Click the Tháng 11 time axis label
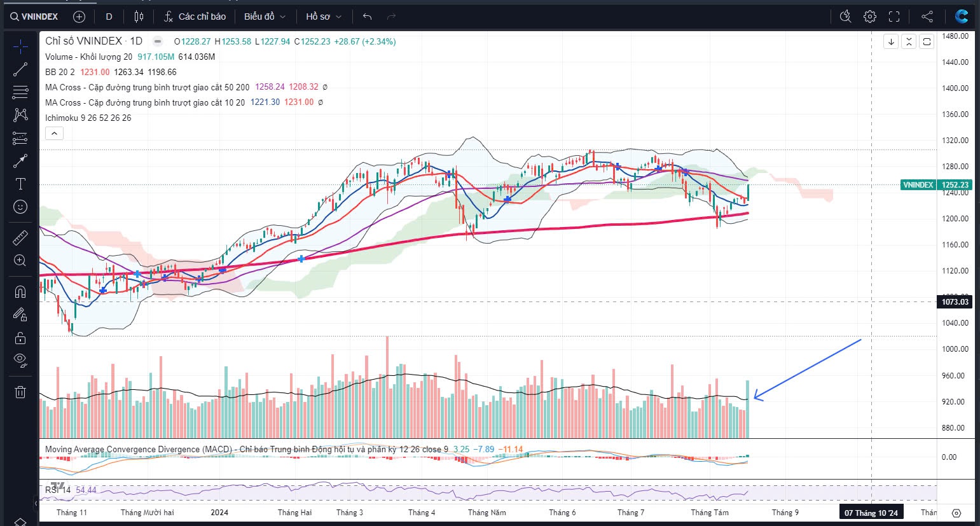The height and width of the screenshot is (526, 980). 71,513
